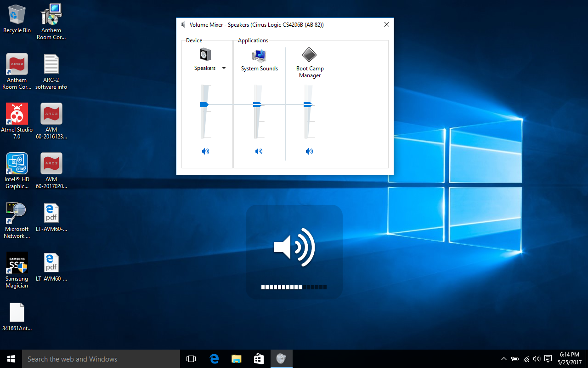Open the Wi-Fi network tray icon
588x368 pixels.
click(526, 359)
